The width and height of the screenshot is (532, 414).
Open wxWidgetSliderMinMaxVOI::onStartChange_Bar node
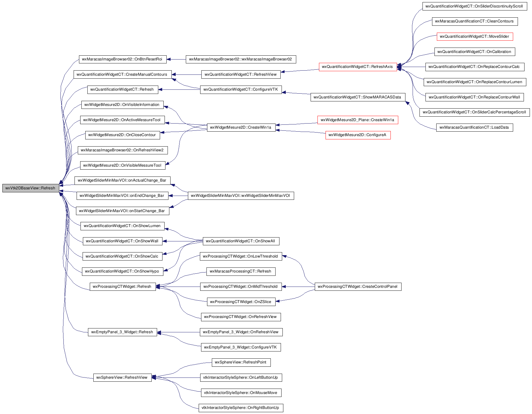tap(122, 211)
